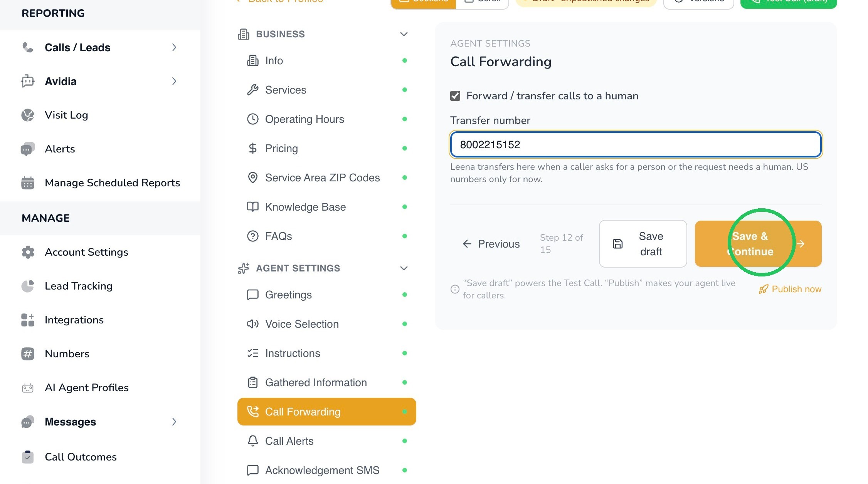868x484 pixels.
Task: Click the bell icon for Call Alerts
Action: 252,441
